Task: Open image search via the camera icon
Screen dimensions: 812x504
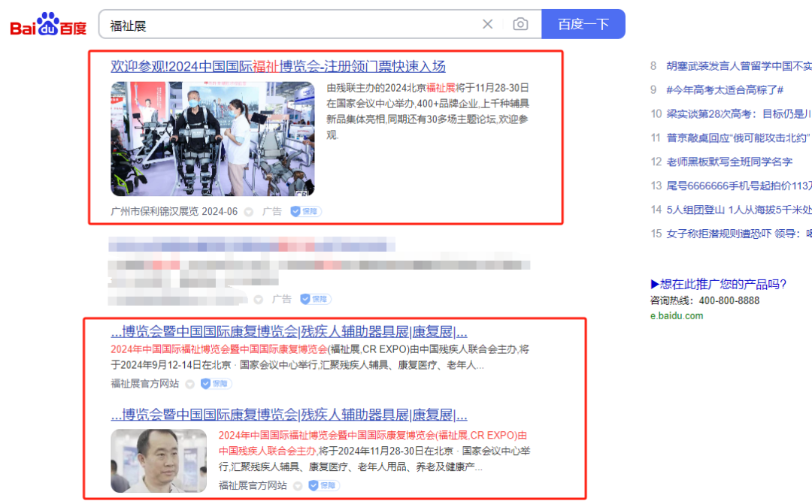Action: click(x=520, y=24)
